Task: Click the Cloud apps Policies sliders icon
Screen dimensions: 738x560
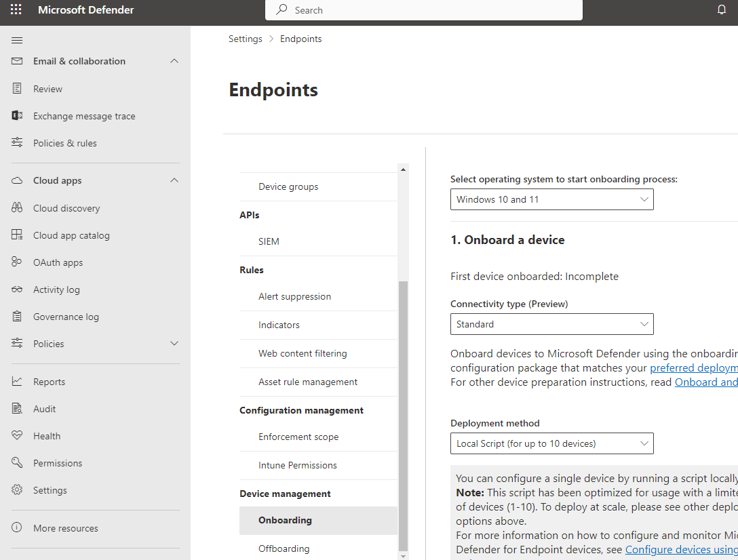Action: pyautogui.click(x=17, y=343)
